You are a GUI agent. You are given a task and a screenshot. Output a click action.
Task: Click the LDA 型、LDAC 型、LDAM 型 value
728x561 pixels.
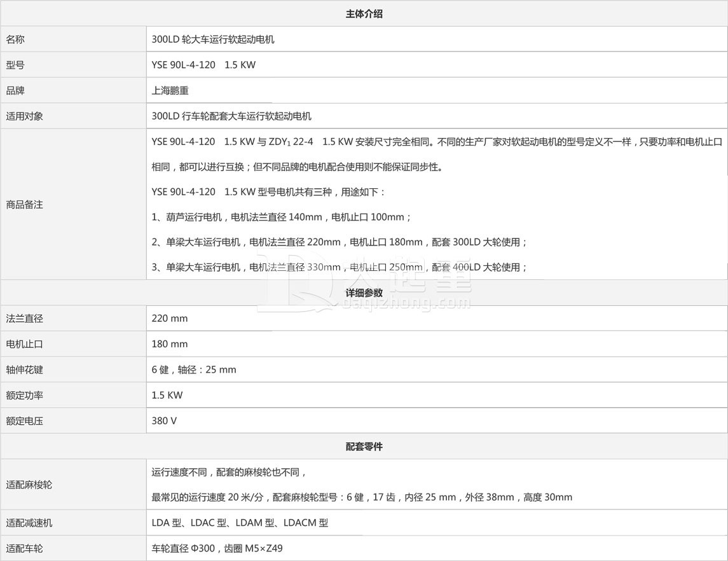[240, 523]
